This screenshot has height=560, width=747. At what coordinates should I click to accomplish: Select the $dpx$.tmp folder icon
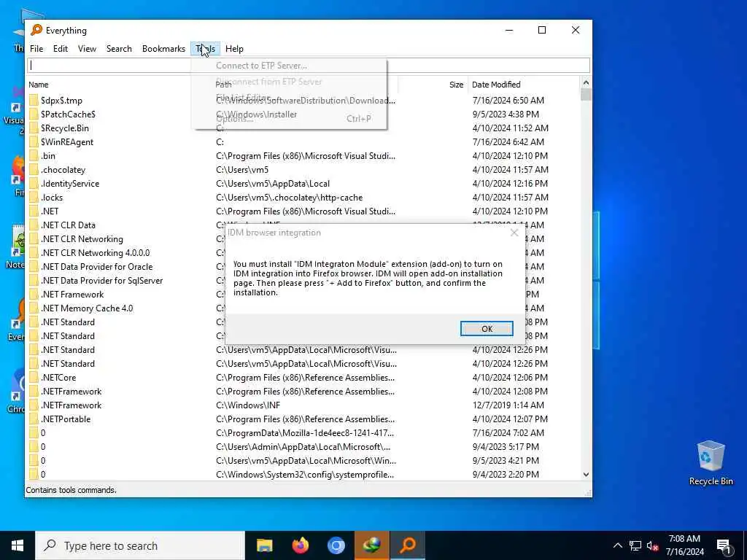(x=34, y=101)
